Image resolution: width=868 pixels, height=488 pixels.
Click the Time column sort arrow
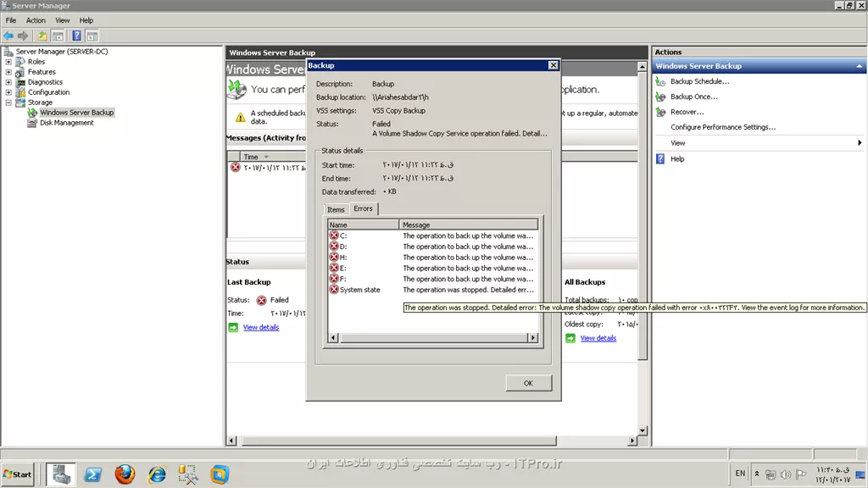click(266, 157)
